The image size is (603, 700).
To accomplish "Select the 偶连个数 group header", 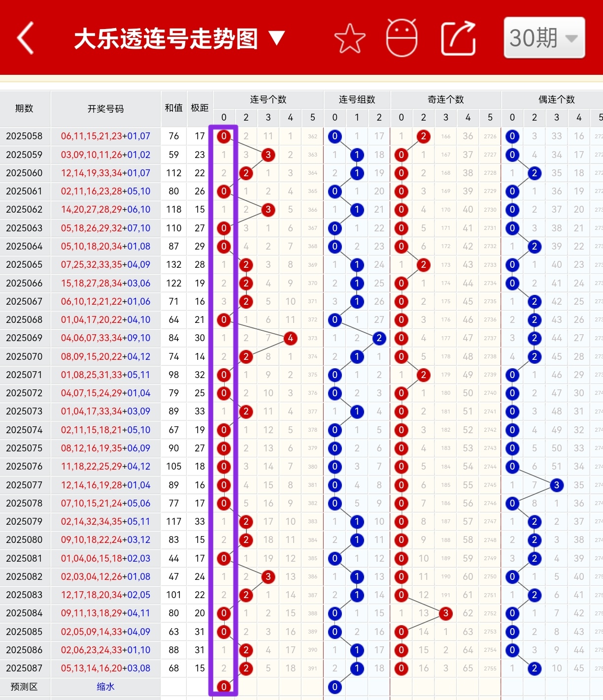I will (x=556, y=99).
